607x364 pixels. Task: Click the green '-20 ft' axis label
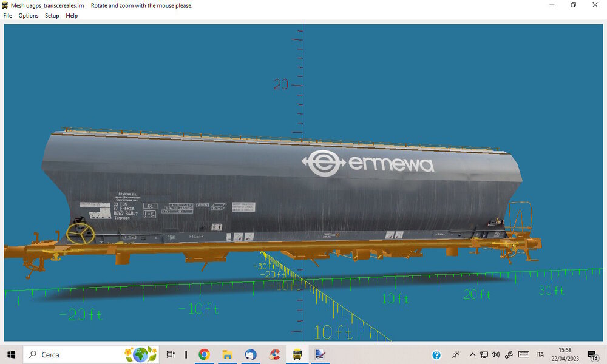coord(81,315)
